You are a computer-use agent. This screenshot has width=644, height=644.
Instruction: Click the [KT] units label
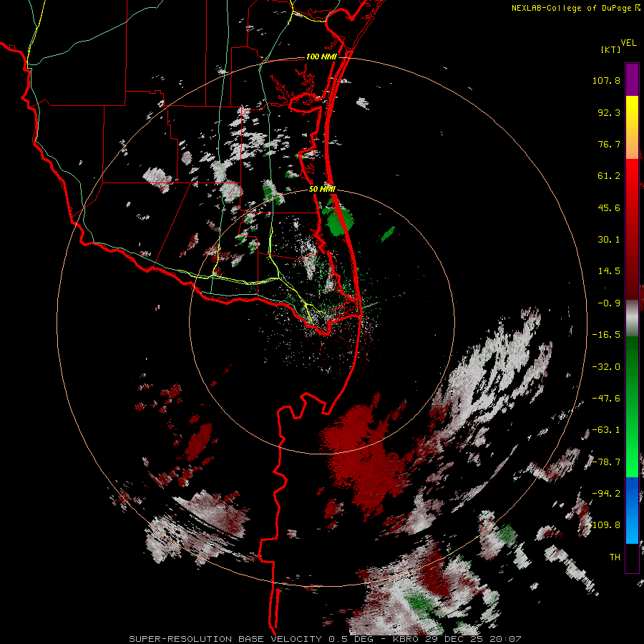click(x=610, y=49)
